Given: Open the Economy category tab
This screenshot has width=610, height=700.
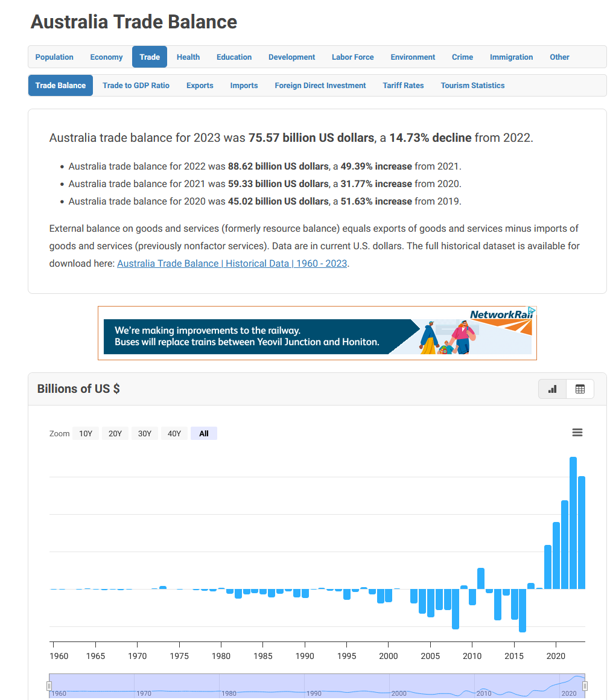Looking at the screenshot, I should tap(106, 57).
